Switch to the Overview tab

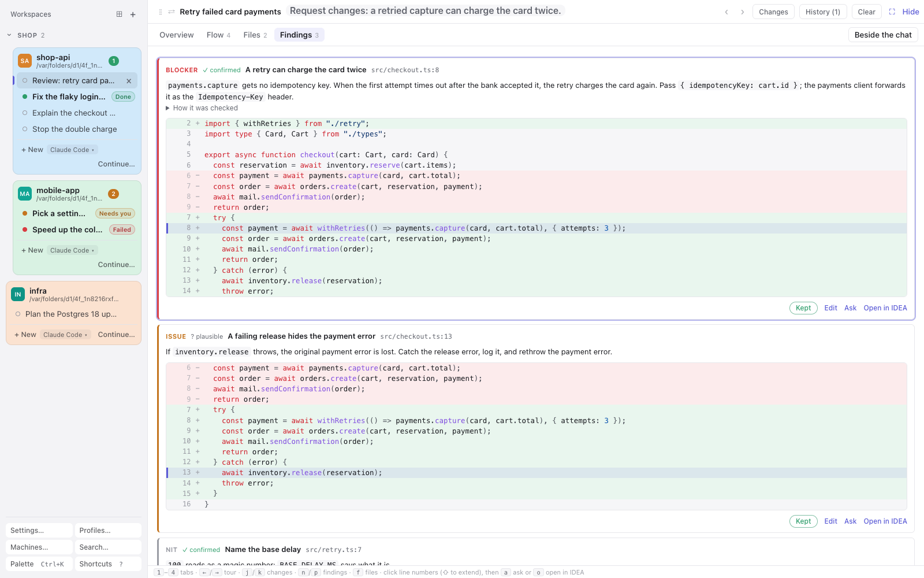pyautogui.click(x=177, y=35)
